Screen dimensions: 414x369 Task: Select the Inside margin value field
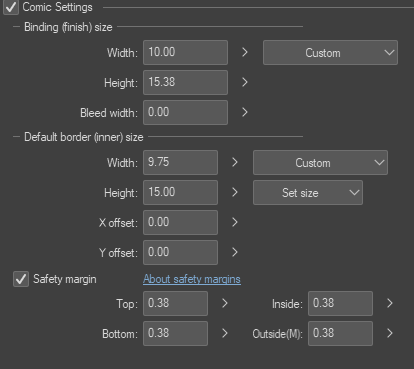coord(340,303)
